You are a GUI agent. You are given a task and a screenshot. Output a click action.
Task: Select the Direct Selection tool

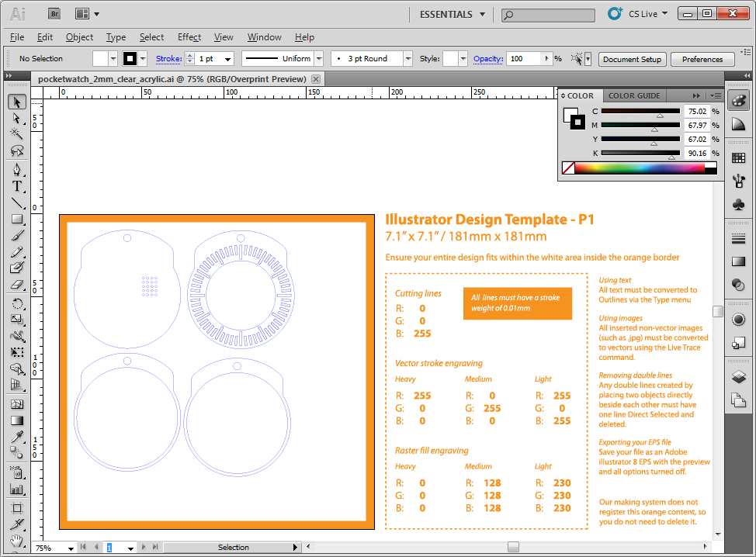click(17, 118)
